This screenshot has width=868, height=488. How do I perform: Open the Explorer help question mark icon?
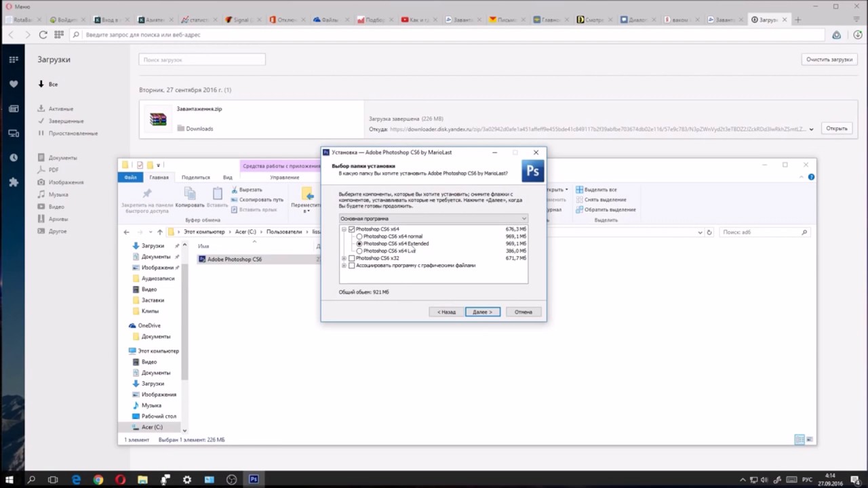tap(811, 177)
